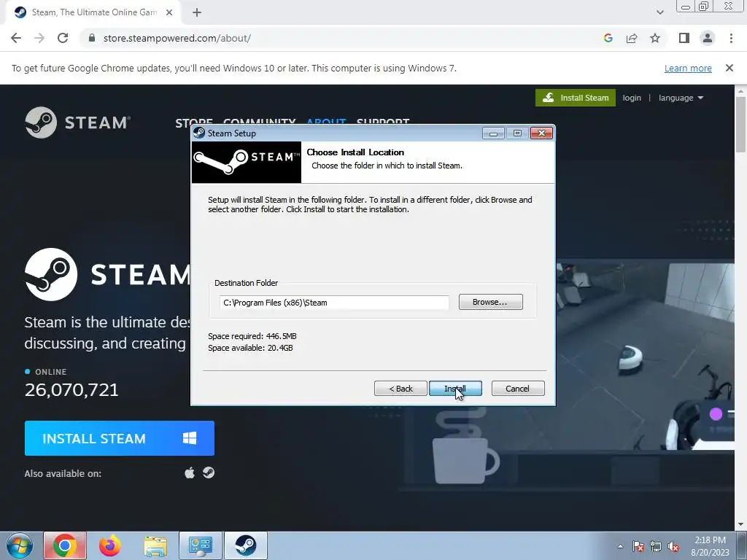
Task: Close the Steam Setup dialog
Action: pos(541,133)
